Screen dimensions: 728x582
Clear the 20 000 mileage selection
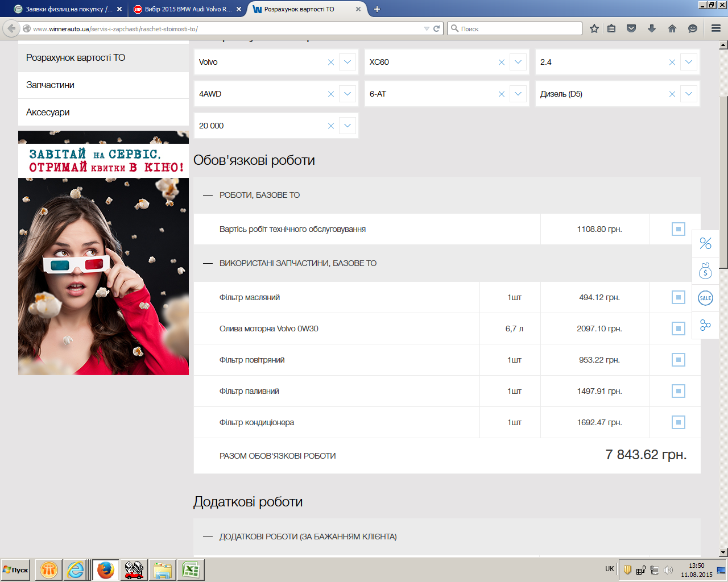pyautogui.click(x=330, y=126)
